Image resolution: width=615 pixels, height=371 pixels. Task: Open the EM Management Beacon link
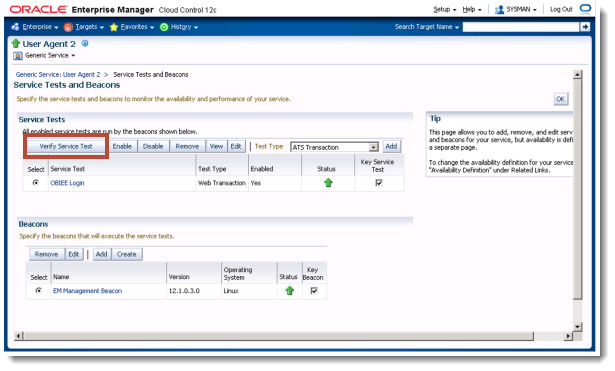(x=87, y=291)
